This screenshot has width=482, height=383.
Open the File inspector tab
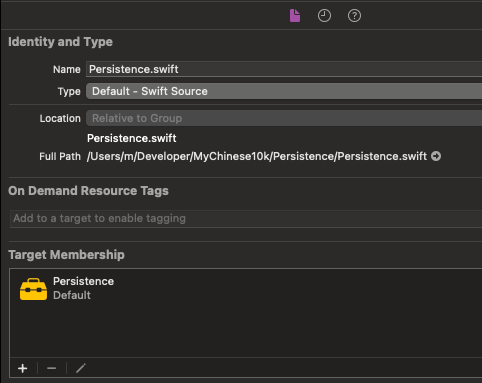(295, 16)
